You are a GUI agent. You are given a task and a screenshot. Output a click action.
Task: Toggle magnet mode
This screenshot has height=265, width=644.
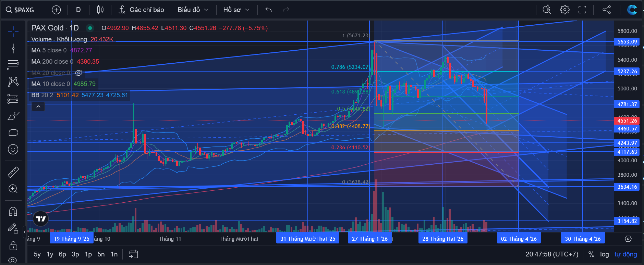click(x=13, y=212)
